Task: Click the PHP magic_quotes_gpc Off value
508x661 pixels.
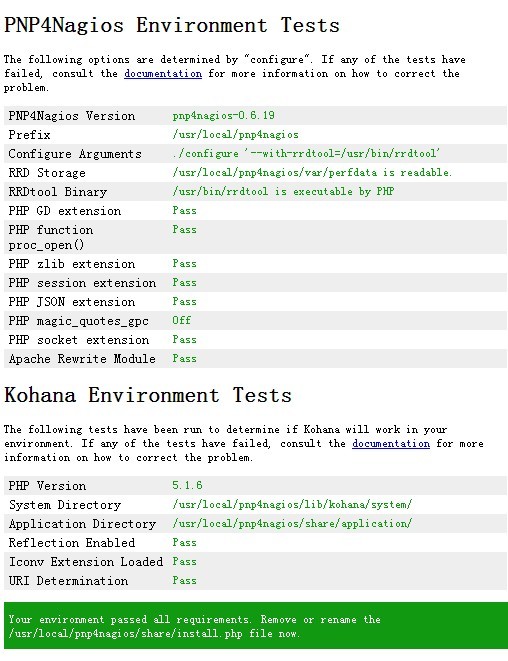Action: pos(181,320)
